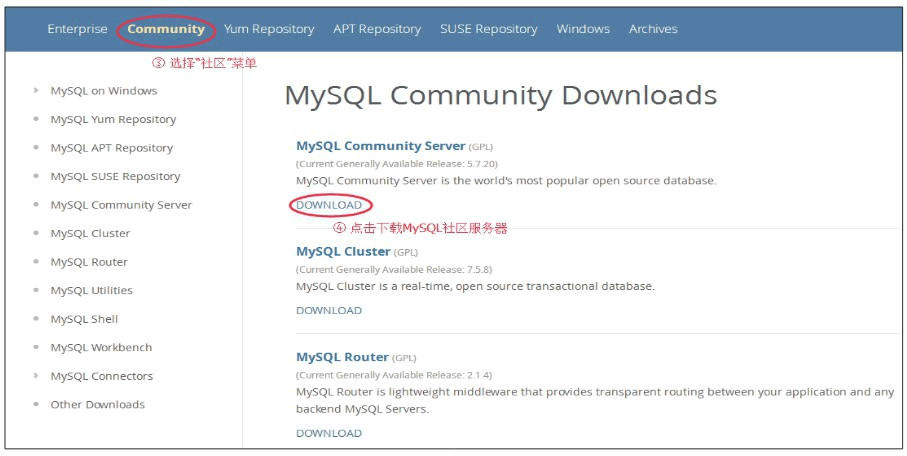Click DOWNLOAD under the MySQL Cluster description
The height and width of the screenshot is (456, 907).
click(x=329, y=310)
